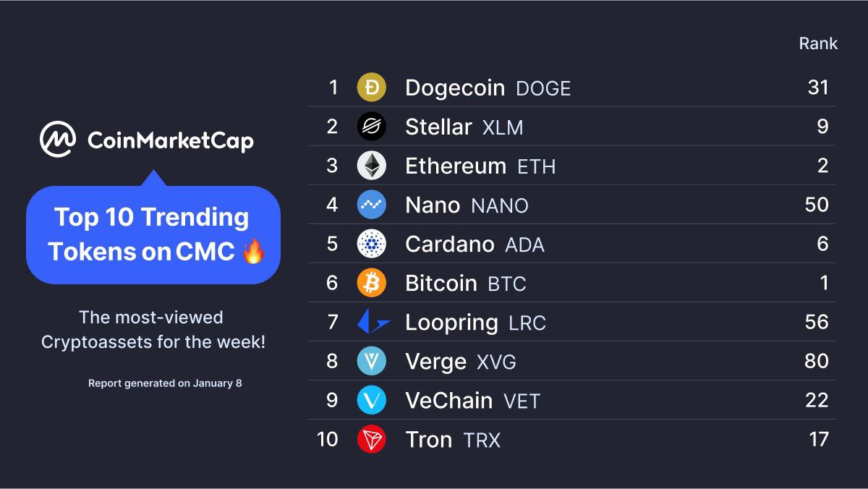
Task: Open the Loopring LRC entry
Action: (x=475, y=323)
